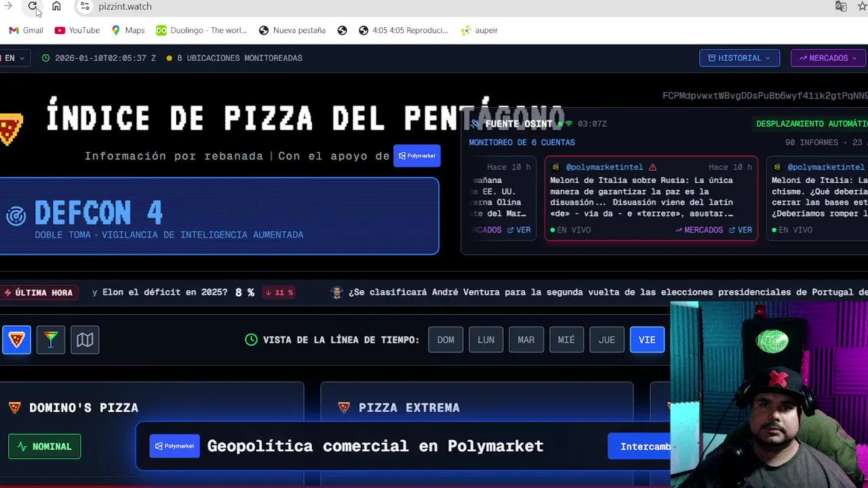
Task: Click the timeline clock icon
Action: [252, 340]
